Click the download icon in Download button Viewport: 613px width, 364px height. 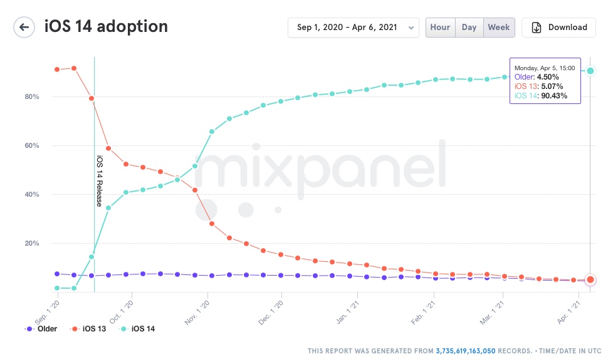click(537, 28)
